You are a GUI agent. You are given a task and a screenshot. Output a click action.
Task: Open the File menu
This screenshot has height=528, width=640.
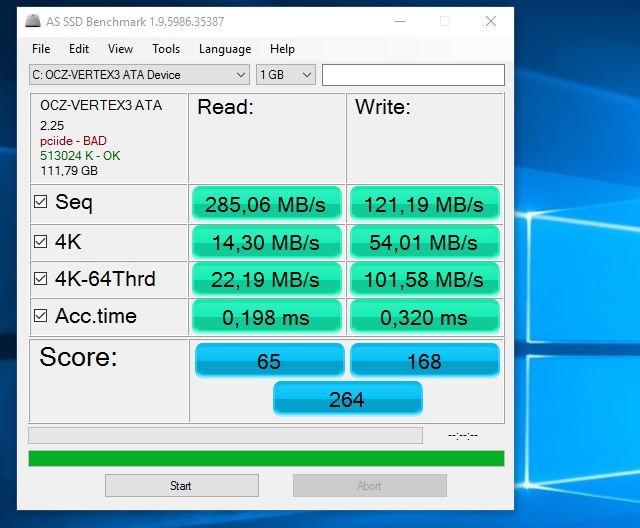tap(41, 49)
